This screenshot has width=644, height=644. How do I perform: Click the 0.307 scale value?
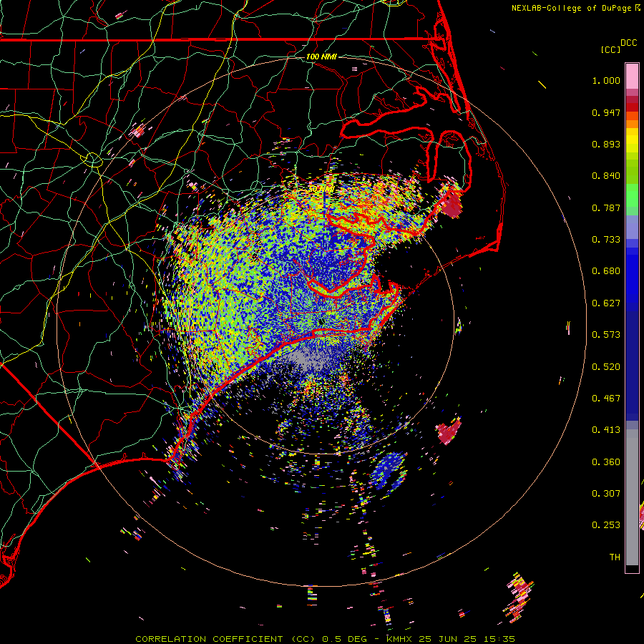coord(606,494)
